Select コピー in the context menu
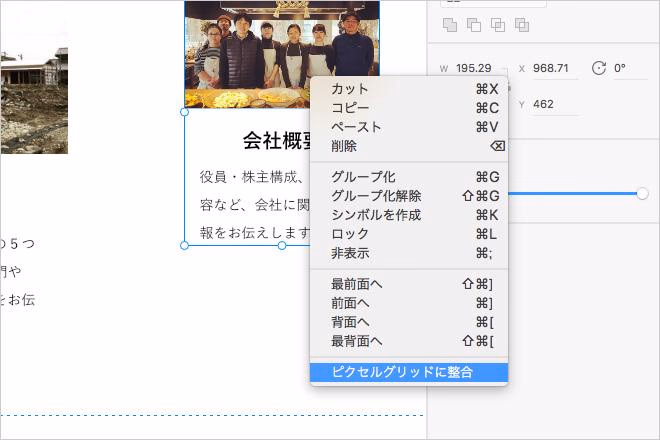Viewport: 660px width, 440px height. coord(350,108)
